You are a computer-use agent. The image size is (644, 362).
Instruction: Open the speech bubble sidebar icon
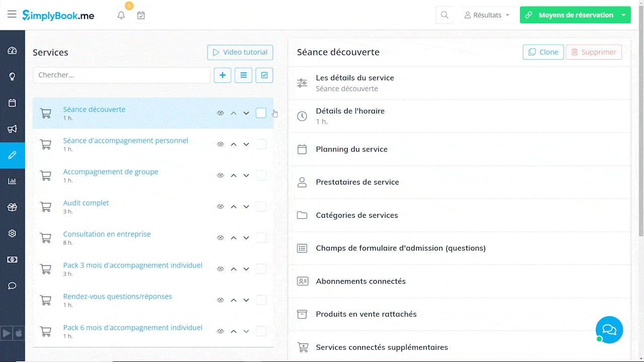(x=13, y=286)
